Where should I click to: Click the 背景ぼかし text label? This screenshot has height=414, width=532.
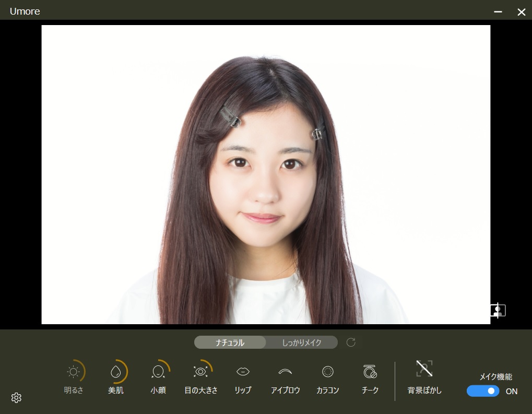[x=424, y=391]
